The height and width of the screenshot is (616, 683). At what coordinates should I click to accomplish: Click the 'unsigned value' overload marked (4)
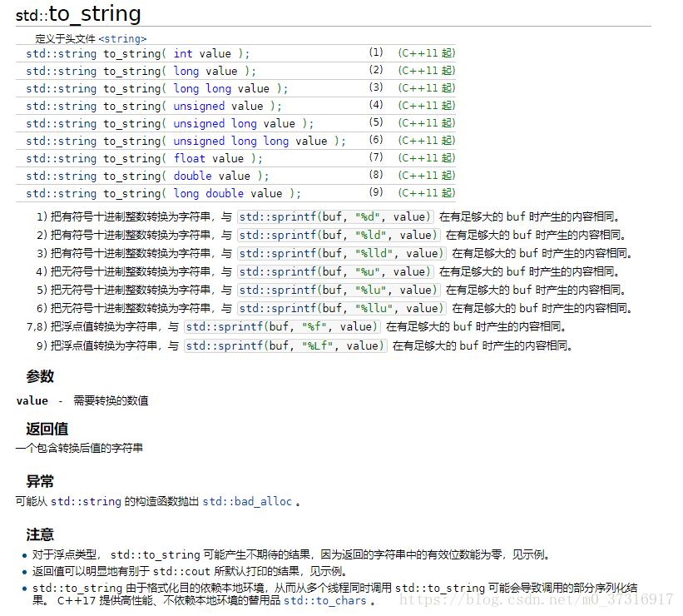(154, 106)
